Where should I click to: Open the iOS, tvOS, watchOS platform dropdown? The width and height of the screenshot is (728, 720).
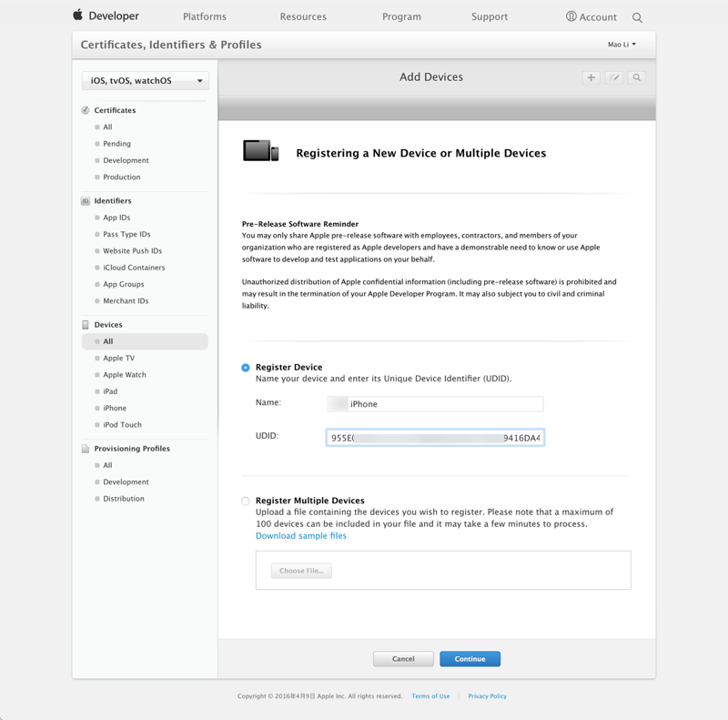point(146,80)
